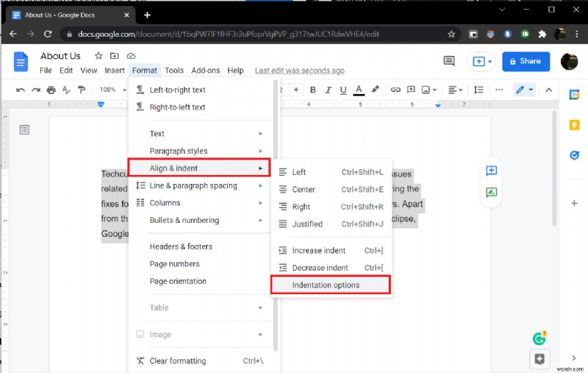
Task: Expand Paragraph styles submenu
Action: tap(199, 151)
